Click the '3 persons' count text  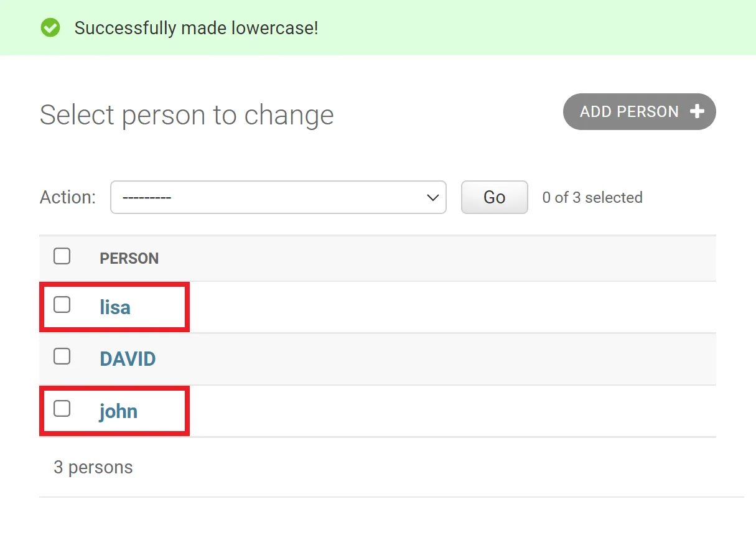tap(93, 467)
